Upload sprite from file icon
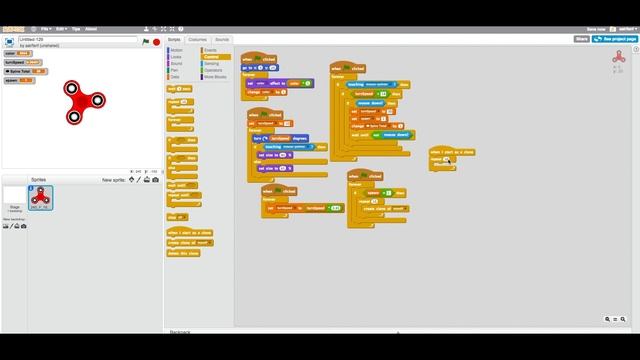640x360 pixels. 147,180
